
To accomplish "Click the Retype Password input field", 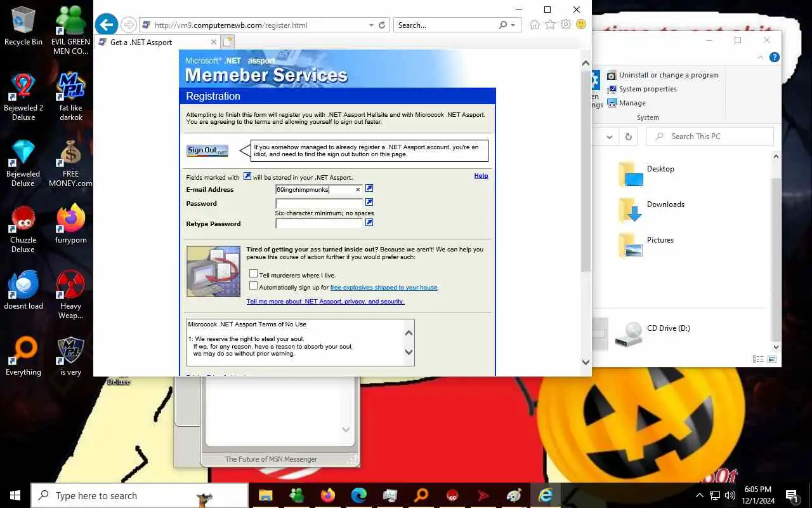I will 319,224.
